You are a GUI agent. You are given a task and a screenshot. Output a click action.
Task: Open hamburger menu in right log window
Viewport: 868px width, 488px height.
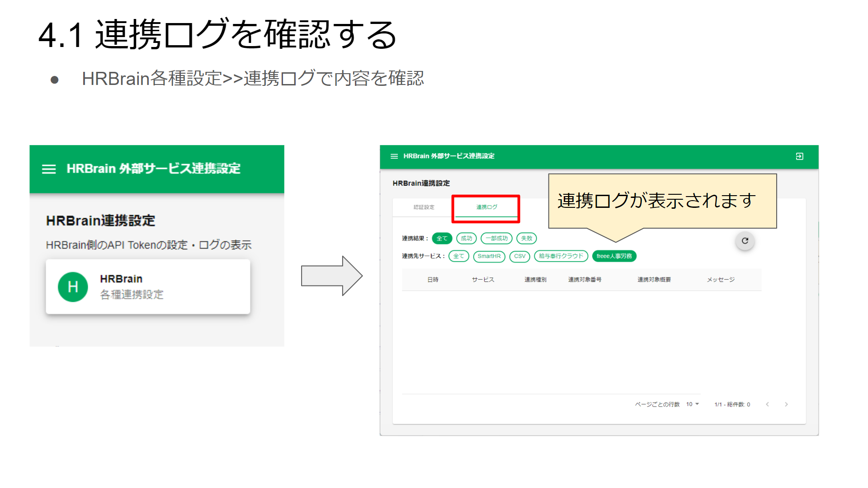click(394, 156)
